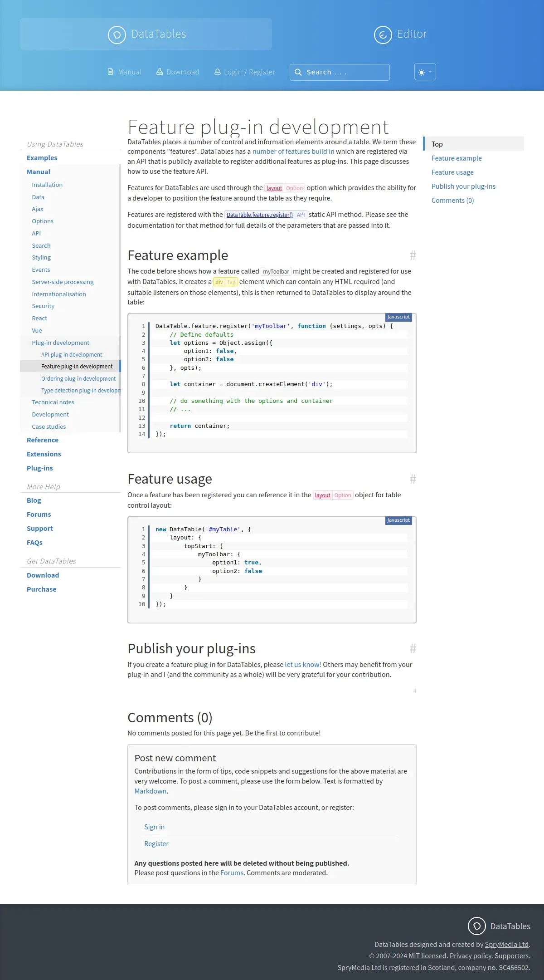
Task: Open Development in the sidebar
Action: point(50,415)
